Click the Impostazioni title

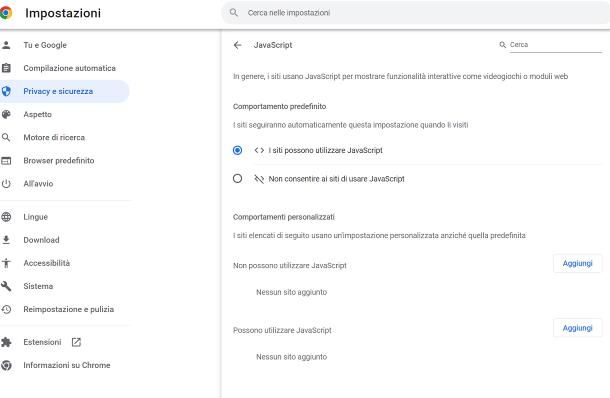63,13
